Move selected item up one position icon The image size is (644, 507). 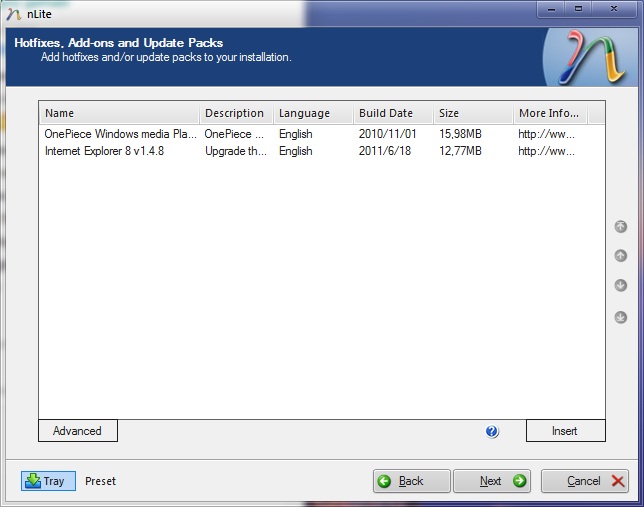(620, 256)
